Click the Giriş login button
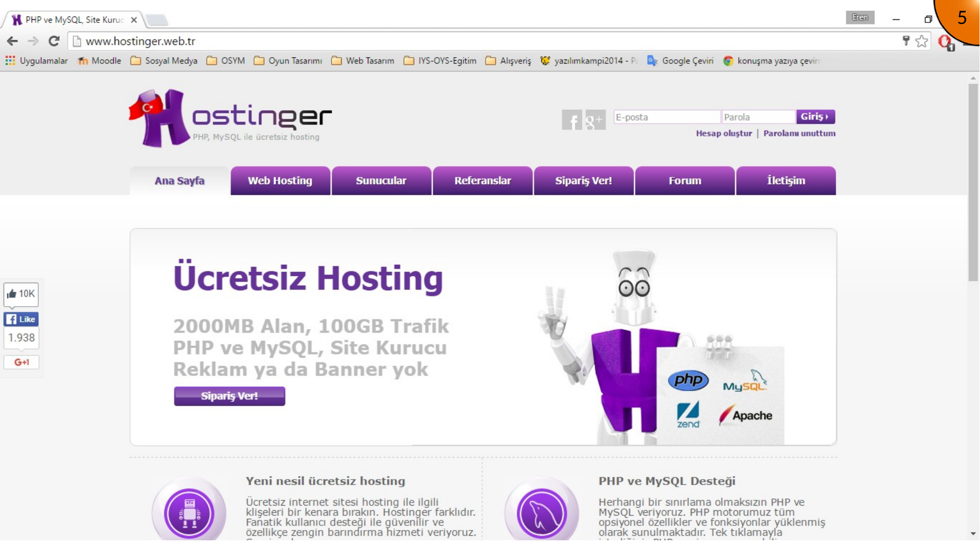Viewport: 980px width, 551px height. (x=815, y=117)
